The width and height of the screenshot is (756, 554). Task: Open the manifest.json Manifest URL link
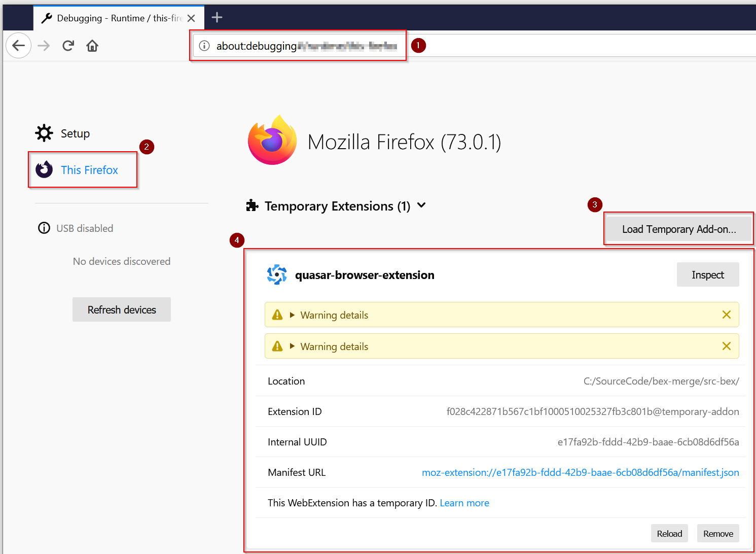(x=580, y=472)
